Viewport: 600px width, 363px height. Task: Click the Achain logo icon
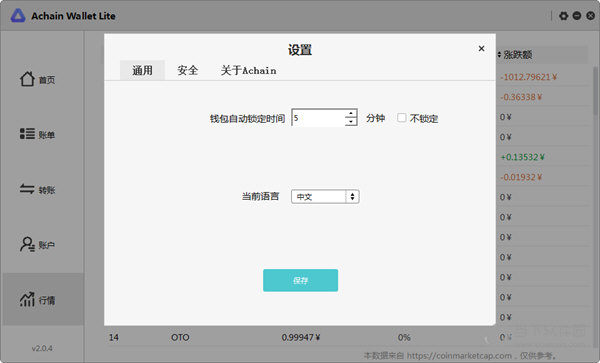click(18, 16)
